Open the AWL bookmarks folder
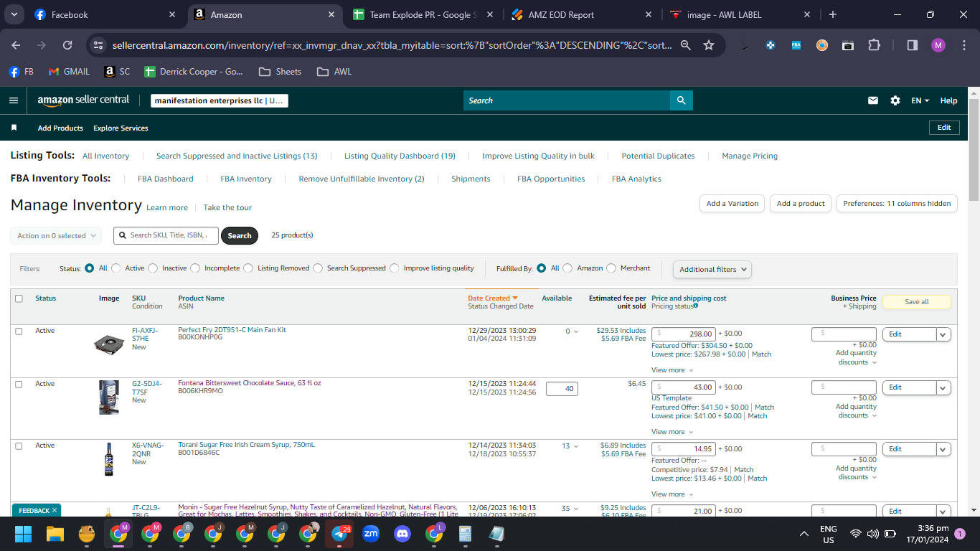The width and height of the screenshot is (980, 551). click(334, 72)
